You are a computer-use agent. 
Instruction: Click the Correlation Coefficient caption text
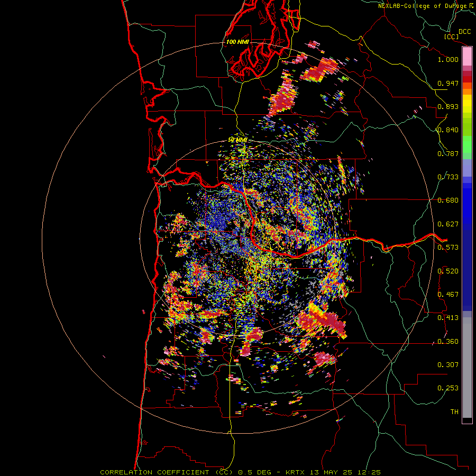[x=241, y=472]
